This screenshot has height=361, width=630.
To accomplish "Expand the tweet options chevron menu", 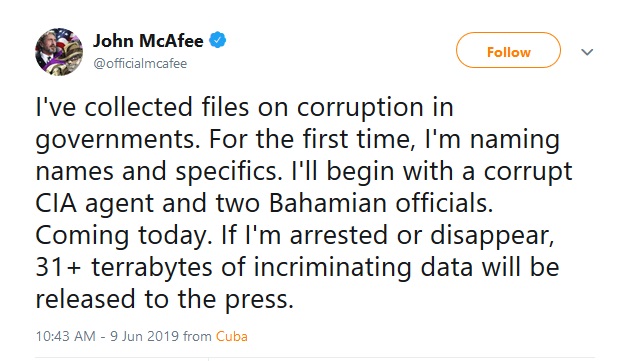I will click(587, 52).
